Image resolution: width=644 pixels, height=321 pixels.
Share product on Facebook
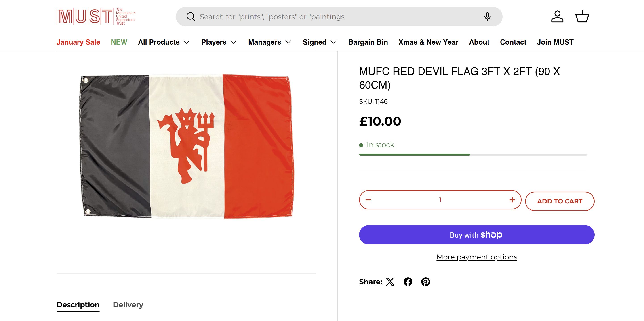[x=408, y=282]
